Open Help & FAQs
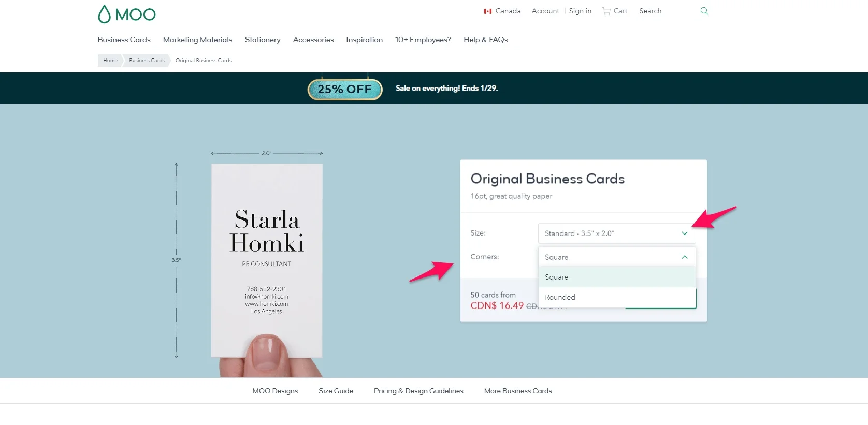The width and height of the screenshot is (868, 425). (485, 40)
